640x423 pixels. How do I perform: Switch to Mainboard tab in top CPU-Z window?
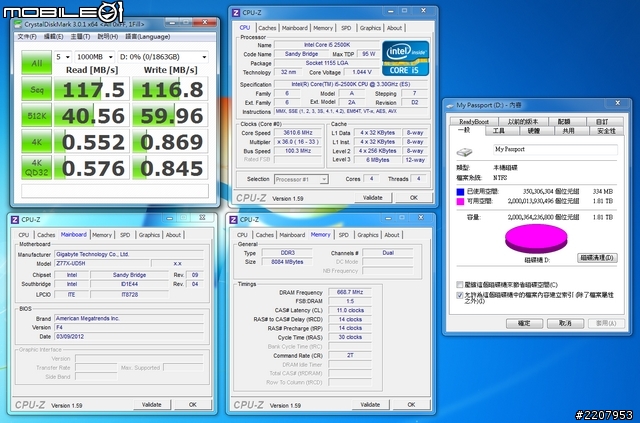coord(294,28)
